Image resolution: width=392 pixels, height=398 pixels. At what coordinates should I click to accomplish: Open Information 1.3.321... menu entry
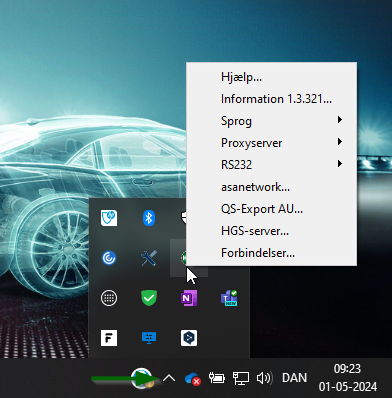click(271, 99)
